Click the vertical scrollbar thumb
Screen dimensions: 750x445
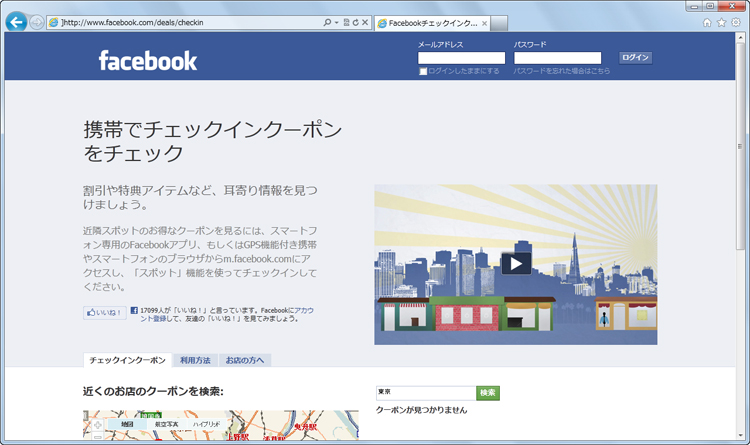pos(740,146)
